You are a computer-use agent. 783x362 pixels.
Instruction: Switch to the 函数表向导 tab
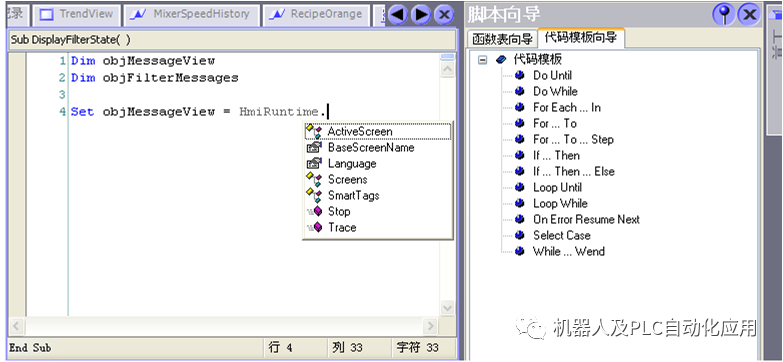click(502, 38)
